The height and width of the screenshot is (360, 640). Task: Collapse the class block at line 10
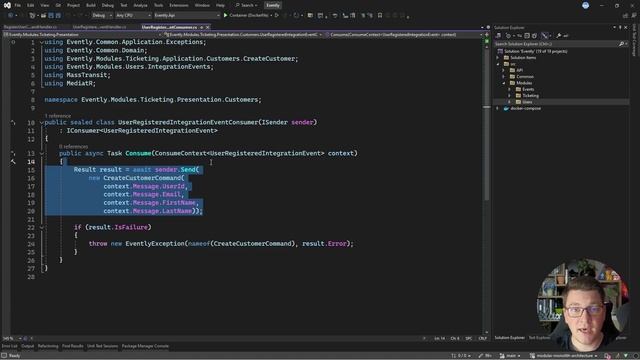(41, 122)
